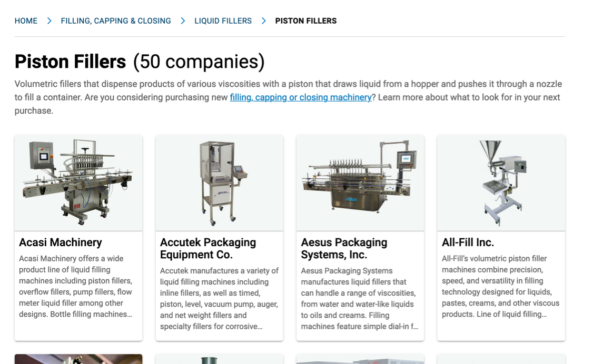
Task: Click the All-Fill volumetric piston filler description
Action: [500, 286]
